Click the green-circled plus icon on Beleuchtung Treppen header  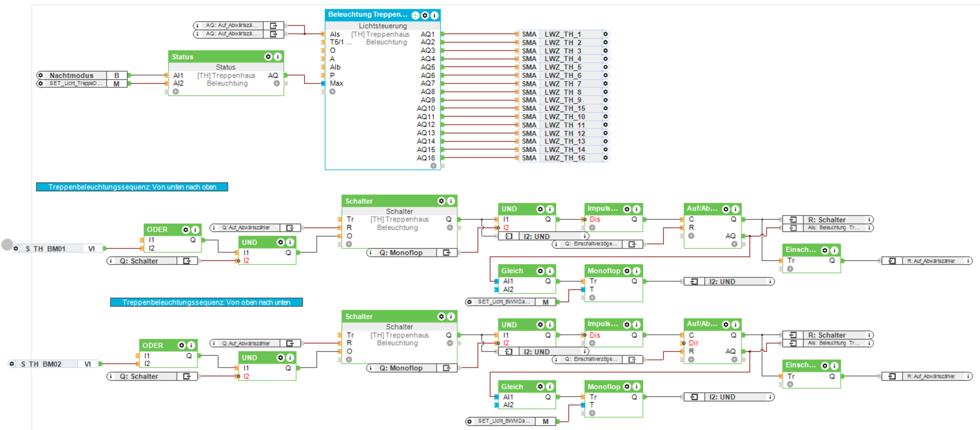415,15
